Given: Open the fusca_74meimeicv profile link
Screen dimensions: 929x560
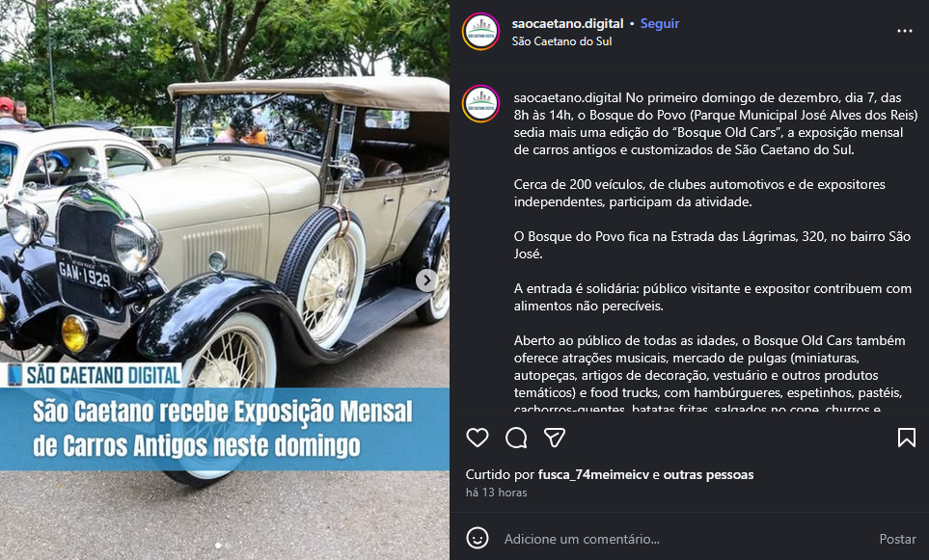Looking at the screenshot, I should pos(593,475).
